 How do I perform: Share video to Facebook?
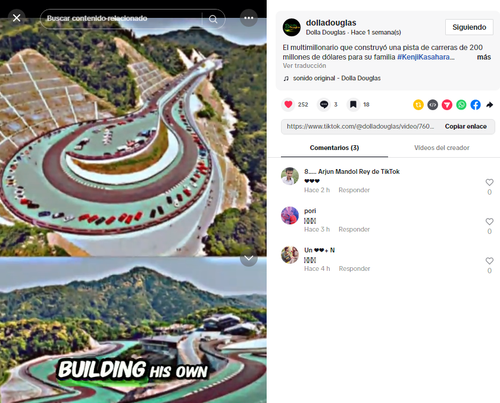click(476, 105)
